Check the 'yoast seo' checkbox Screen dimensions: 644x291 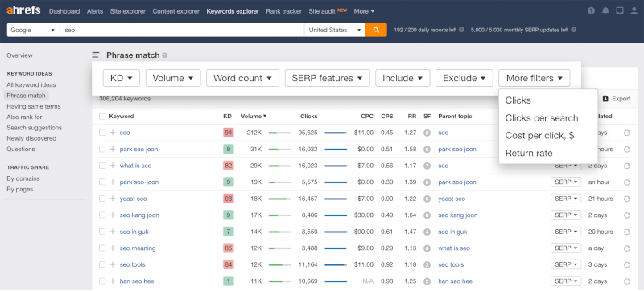point(102,199)
